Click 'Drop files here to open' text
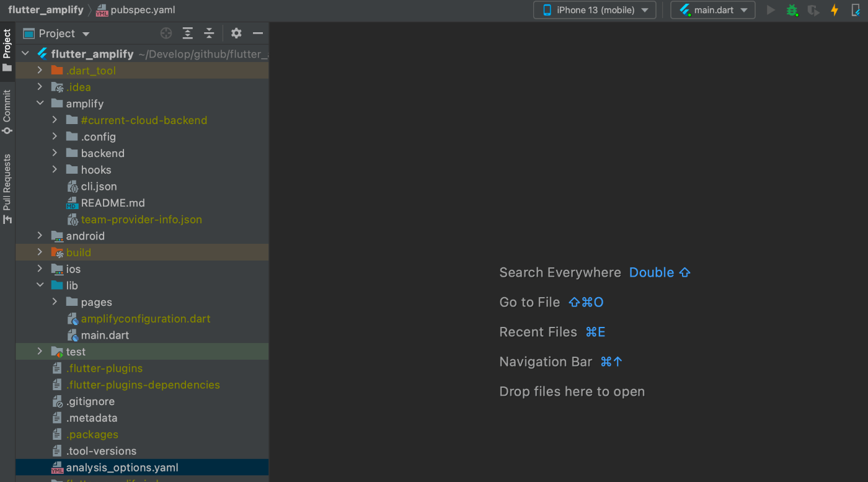 tap(572, 391)
